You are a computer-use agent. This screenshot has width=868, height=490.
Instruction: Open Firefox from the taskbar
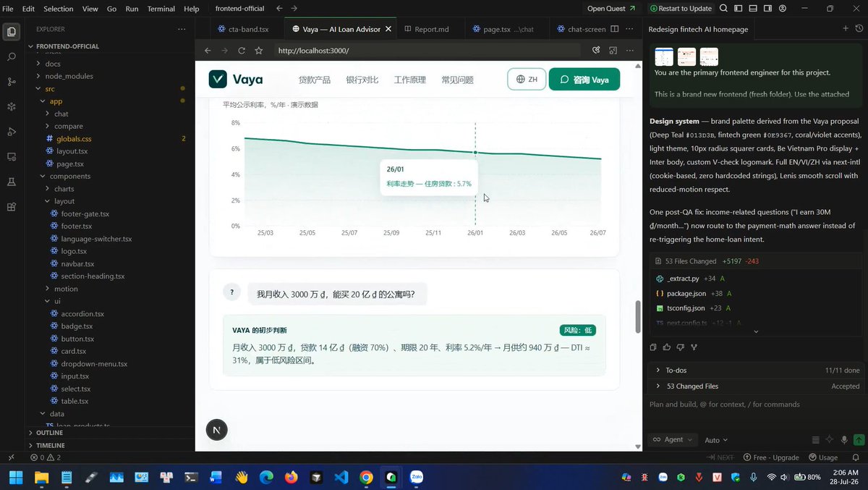click(291, 478)
